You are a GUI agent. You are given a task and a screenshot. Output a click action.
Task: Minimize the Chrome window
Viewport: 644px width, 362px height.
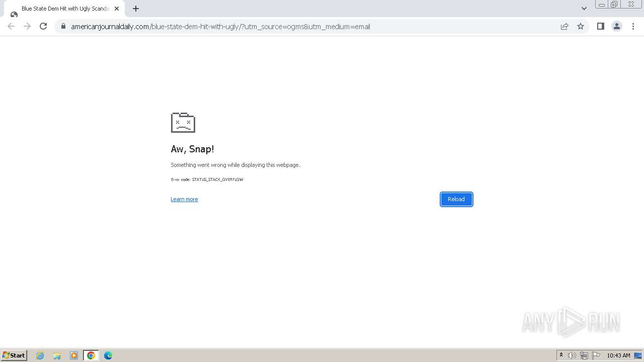602,5
